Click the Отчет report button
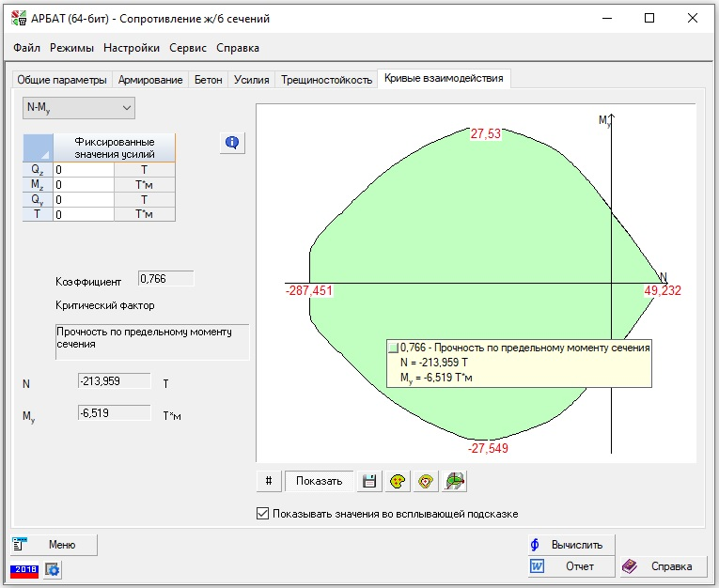 coord(570,566)
